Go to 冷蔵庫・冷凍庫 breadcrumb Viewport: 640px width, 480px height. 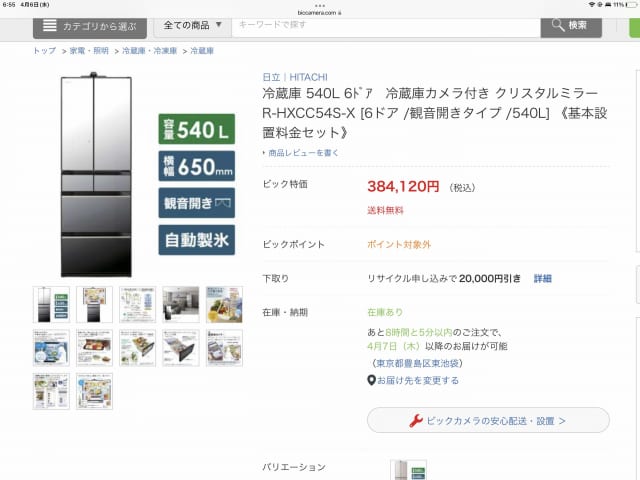(x=149, y=51)
